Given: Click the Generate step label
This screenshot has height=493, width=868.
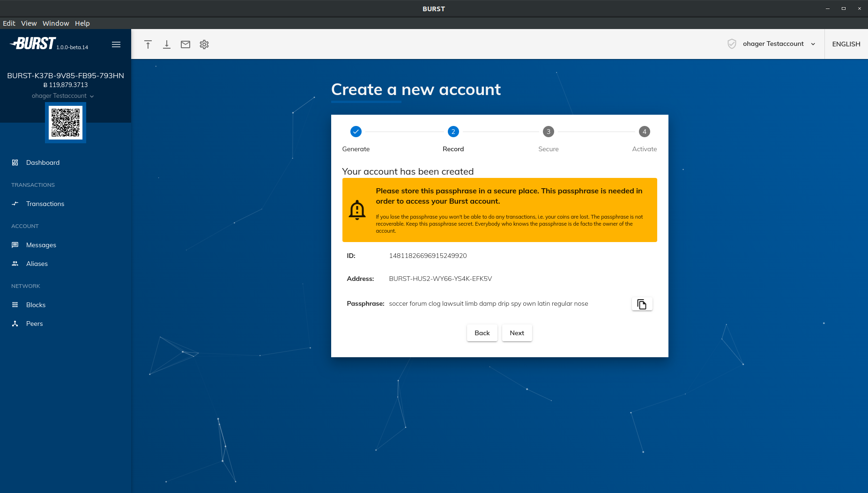Looking at the screenshot, I should click(x=356, y=149).
